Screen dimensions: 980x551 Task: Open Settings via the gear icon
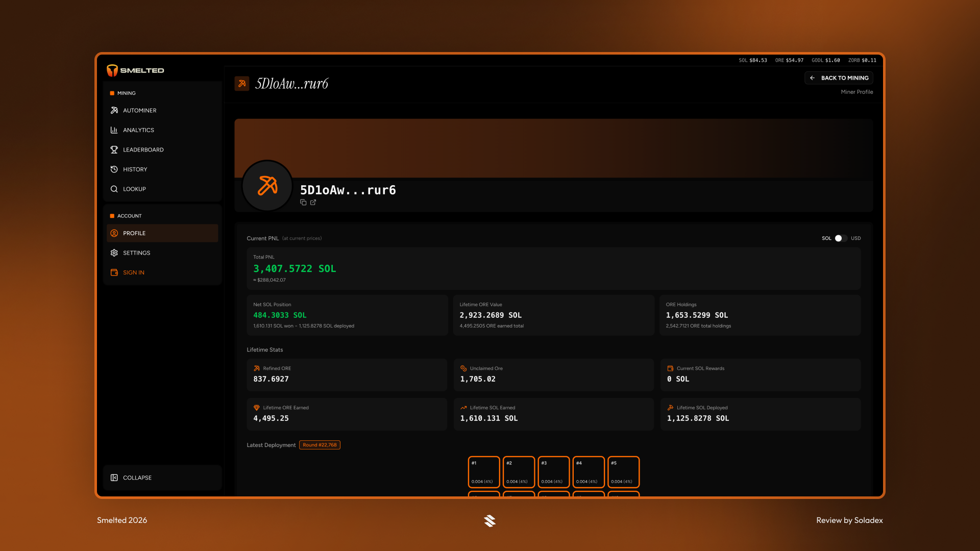[x=114, y=253]
